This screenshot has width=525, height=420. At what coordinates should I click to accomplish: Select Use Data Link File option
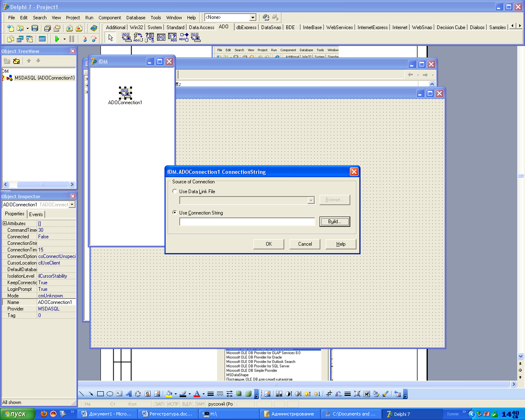coord(175,191)
